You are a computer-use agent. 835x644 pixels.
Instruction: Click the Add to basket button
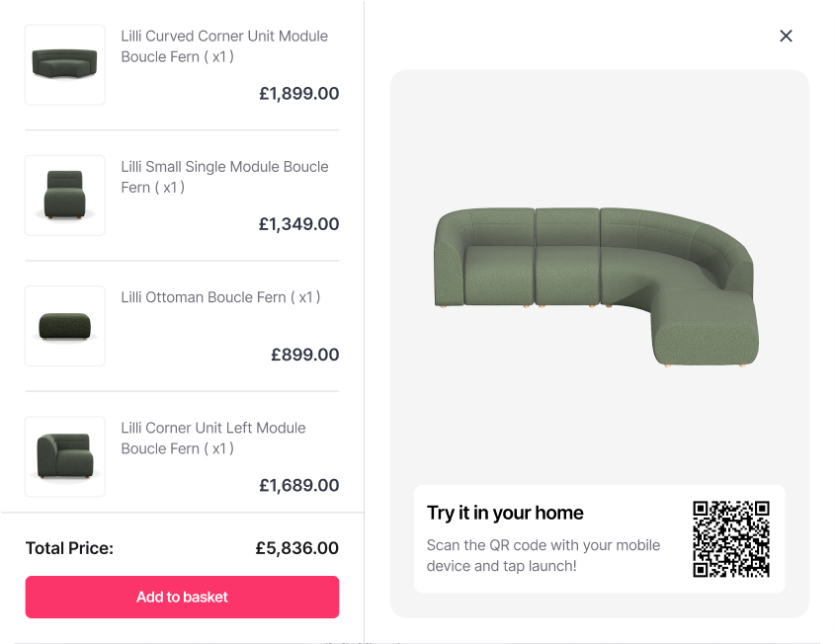[182, 597]
